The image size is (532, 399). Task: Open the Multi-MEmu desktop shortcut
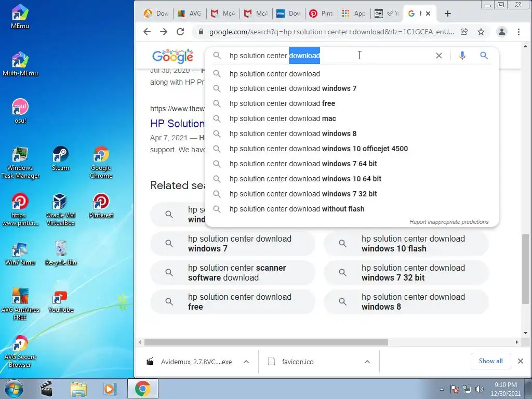pos(20,64)
